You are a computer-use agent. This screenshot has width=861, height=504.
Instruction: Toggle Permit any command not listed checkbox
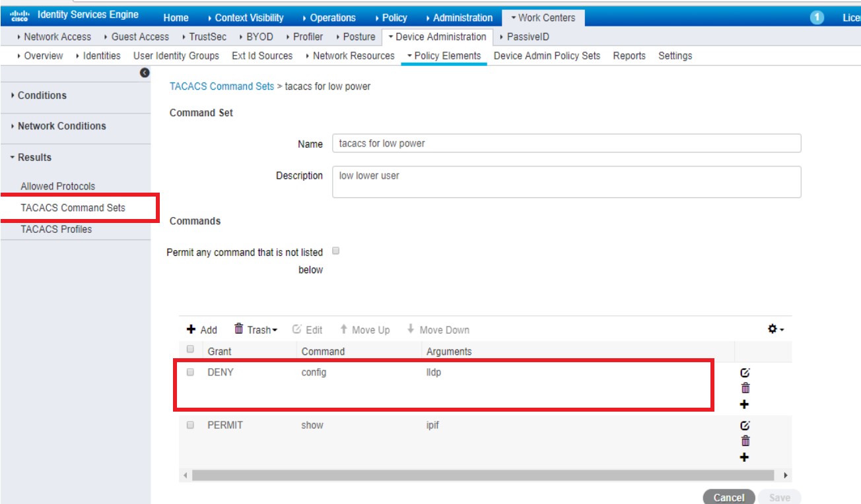click(x=336, y=251)
